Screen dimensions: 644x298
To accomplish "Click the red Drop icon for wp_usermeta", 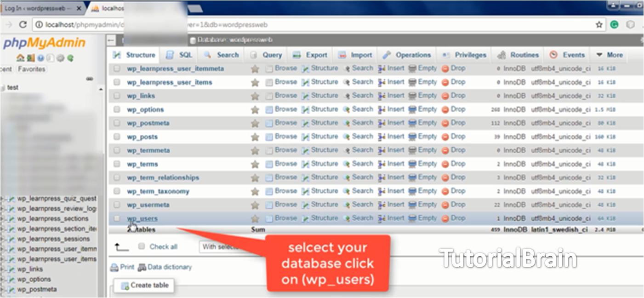I will pyautogui.click(x=445, y=205).
